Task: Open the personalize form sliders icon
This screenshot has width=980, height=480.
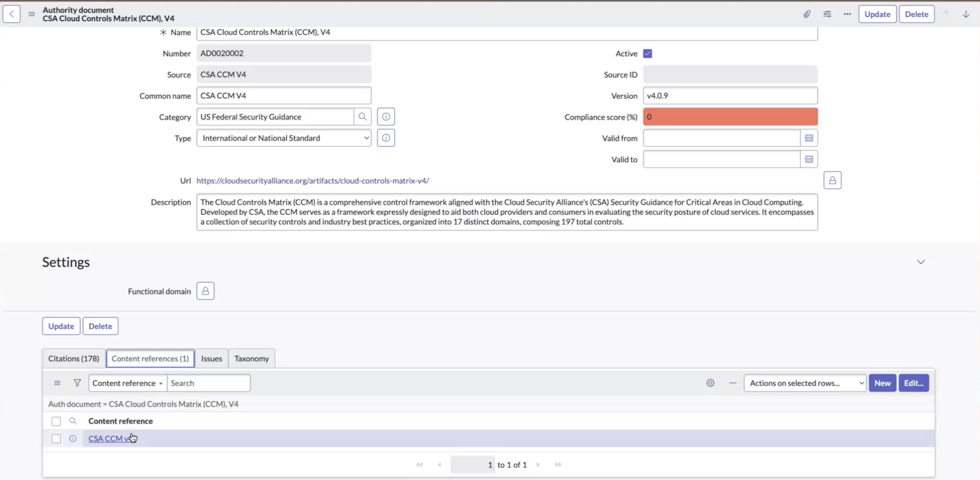Action: click(827, 14)
